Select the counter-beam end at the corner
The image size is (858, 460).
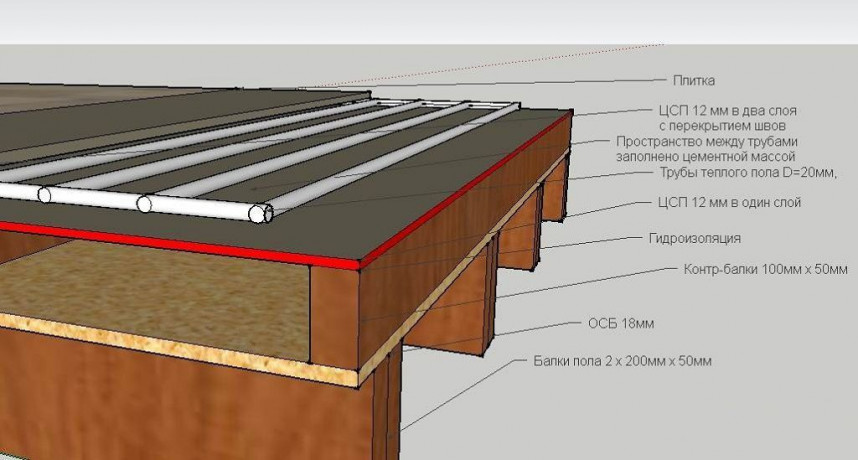tap(335, 317)
